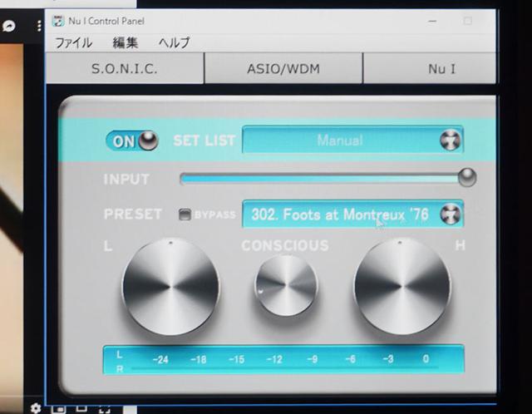Click the fullscreen icon in background player
The width and height of the screenshot is (532, 414).
click(105, 409)
